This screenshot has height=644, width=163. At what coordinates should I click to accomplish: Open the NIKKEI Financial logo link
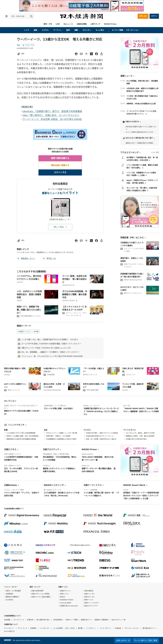pos(55,515)
